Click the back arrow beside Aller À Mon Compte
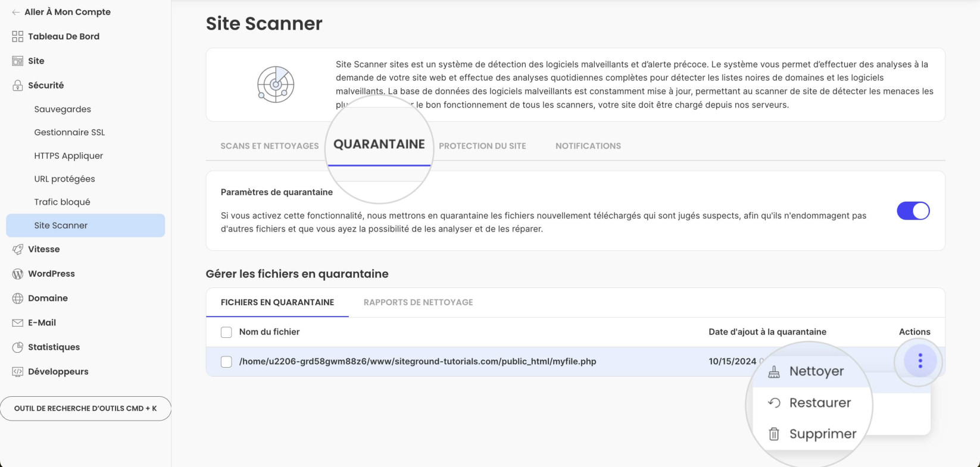Screen dimensions: 980x467 pyautogui.click(x=16, y=12)
